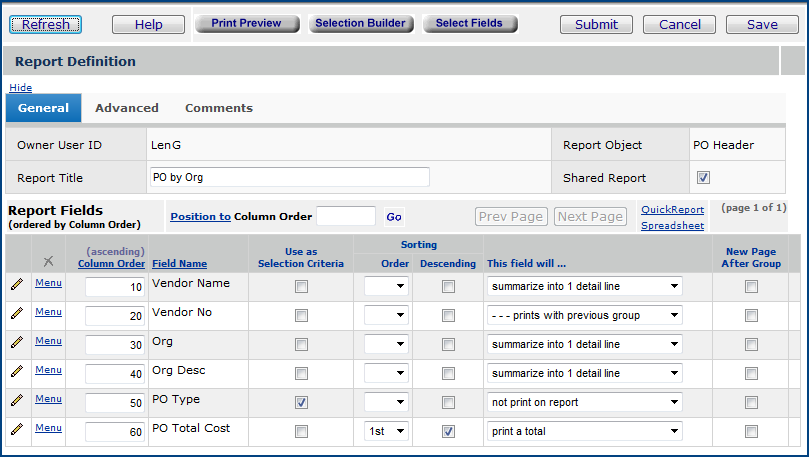This screenshot has height=457, width=809.
Task: Toggle the Shared Report checkbox
Action: tap(703, 178)
